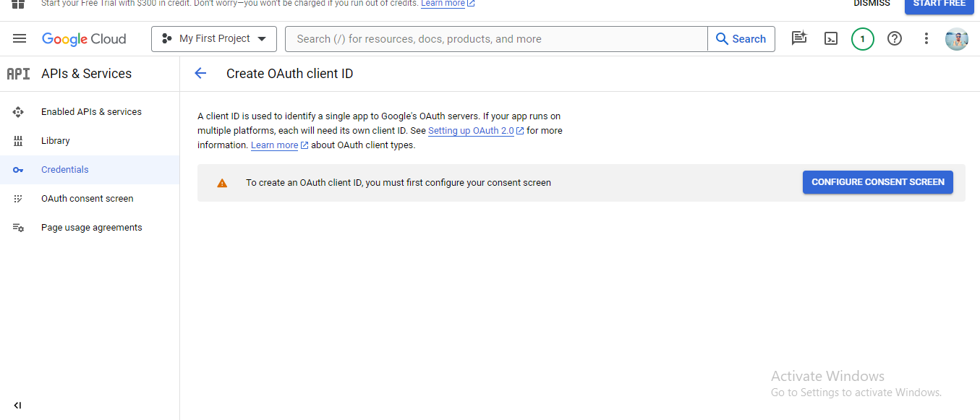Go back using the left arrow
980x420 pixels.
click(200, 74)
